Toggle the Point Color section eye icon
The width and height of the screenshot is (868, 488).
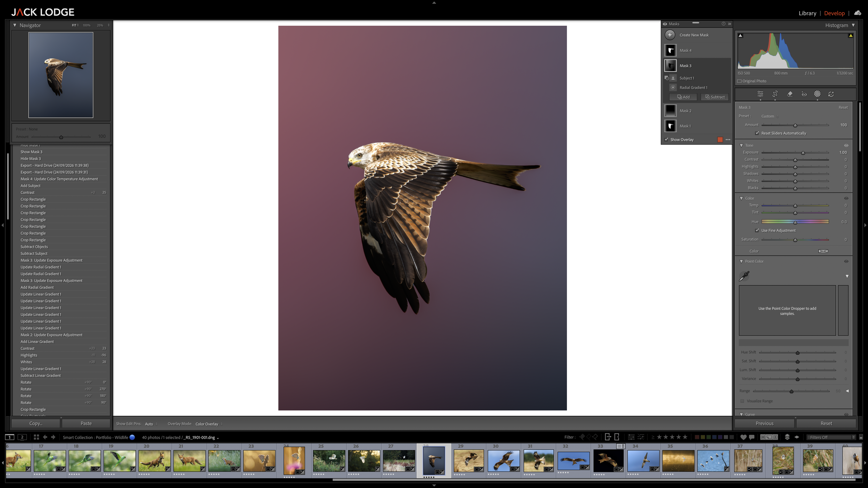[x=846, y=261]
